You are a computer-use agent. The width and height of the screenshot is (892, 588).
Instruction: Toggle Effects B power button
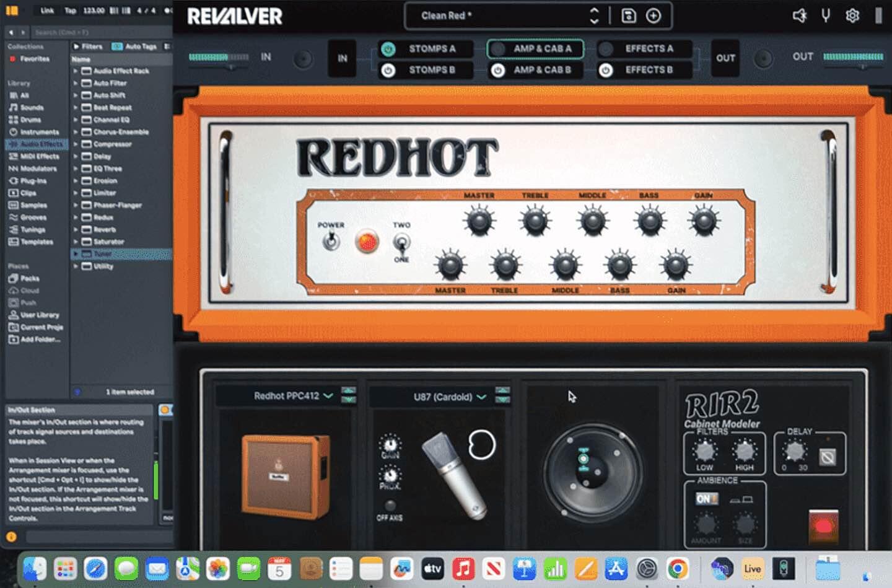click(606, 70)
